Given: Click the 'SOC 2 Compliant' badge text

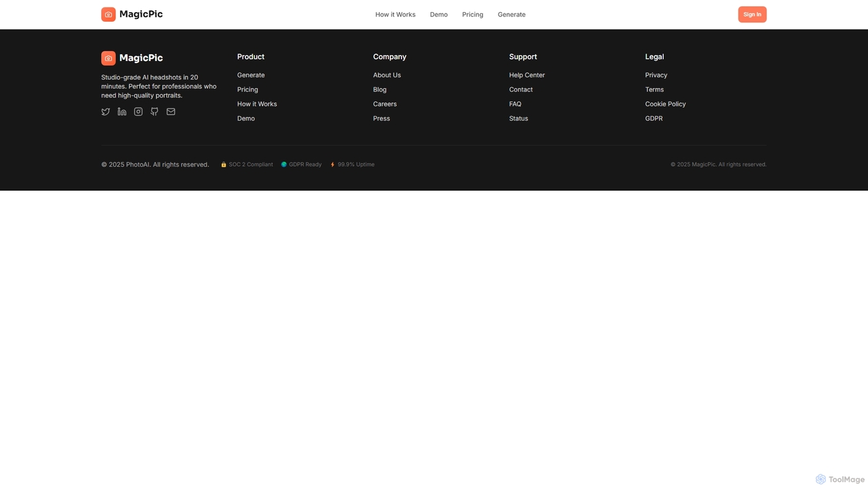Looking at the screenshot, I should (x=251, y=165).
